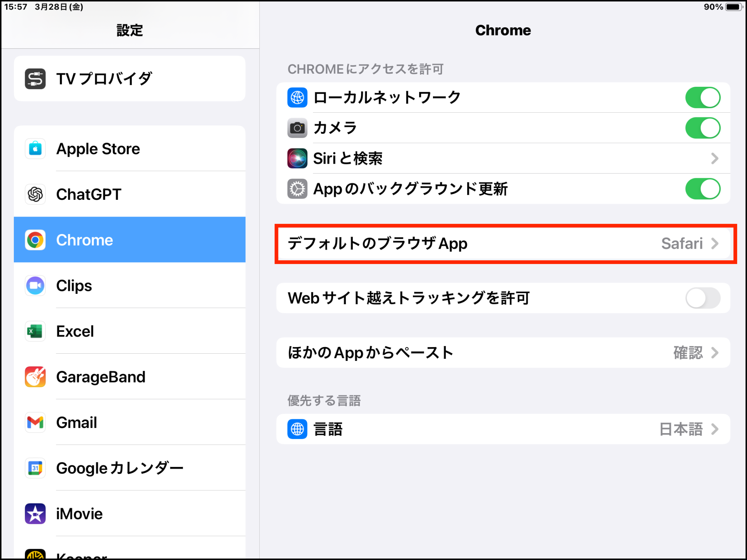This screenshot has height=560, width=747.
Task: Enable Web サイト越えトラッキングを許可 switch
Action: 703,298
